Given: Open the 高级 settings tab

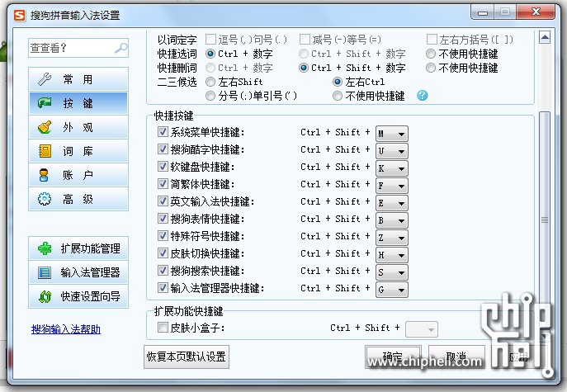Looking at the screenshot, I should pyautogui.click(x=78, y=199).
